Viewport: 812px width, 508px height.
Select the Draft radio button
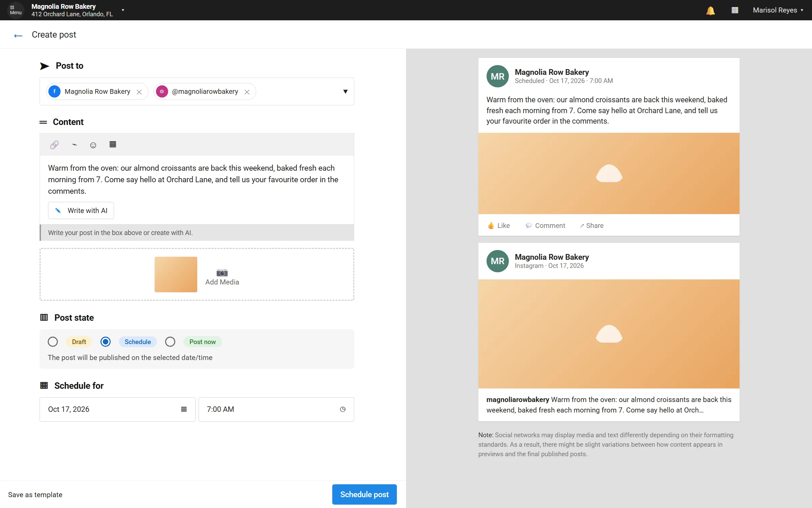(x=53, y=342)
